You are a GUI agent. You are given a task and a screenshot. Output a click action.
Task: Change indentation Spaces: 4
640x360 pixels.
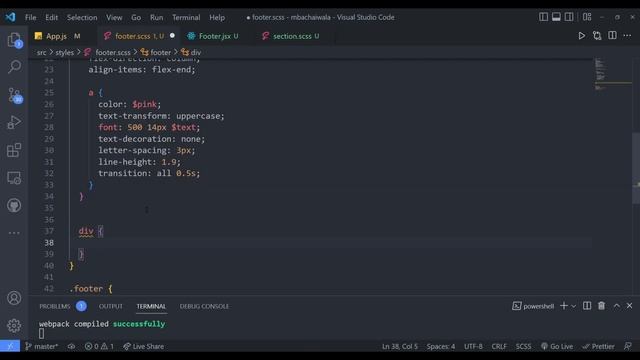pos(440,346)
